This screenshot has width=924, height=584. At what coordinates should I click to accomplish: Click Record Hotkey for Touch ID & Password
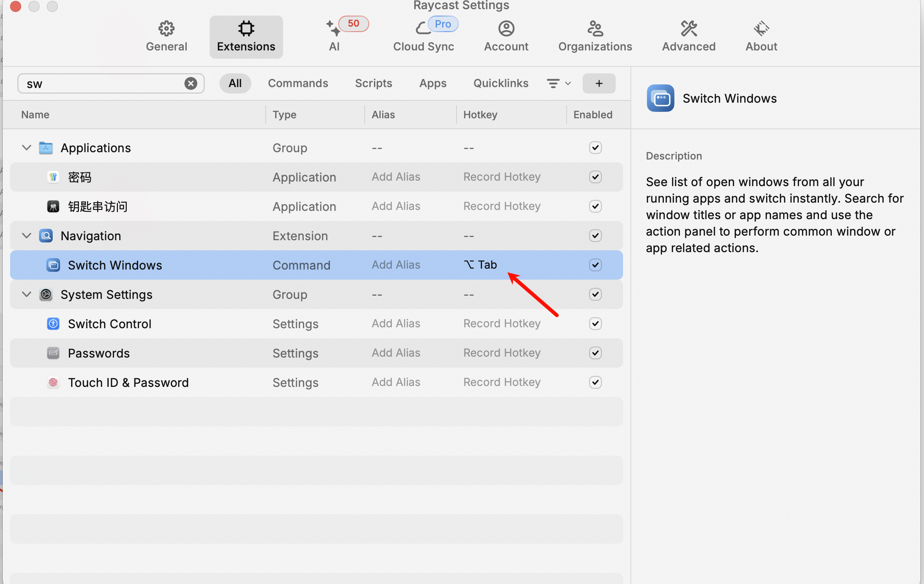click(501, 382)
